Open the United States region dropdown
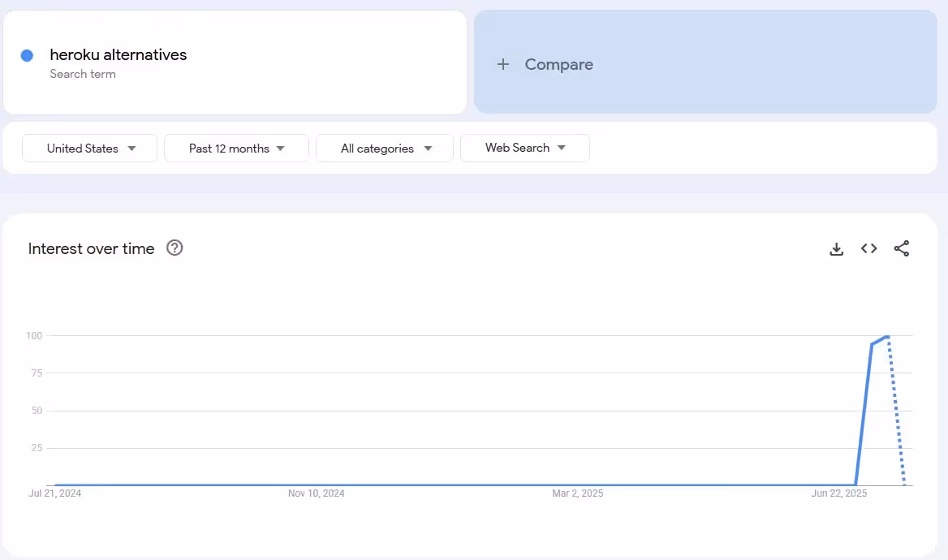948x560 pixels. (x=89, y=148)
